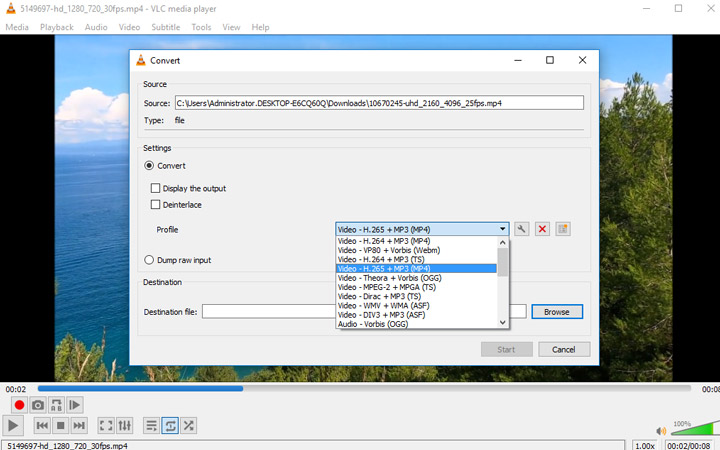Screen dimensions: 720x450
Task: Close the Convert dialog window
Action: pos(582,60)
